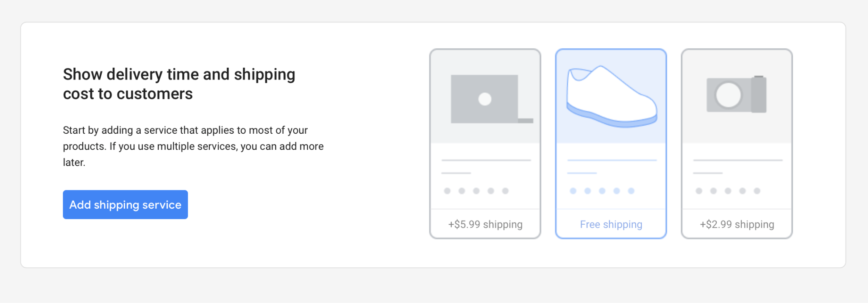Image resolution: width=868 pixels, height=303 pixels.
Task: Click first blue rating dot under sneaker
Action: pyautogui.click(x=573, y=191)
